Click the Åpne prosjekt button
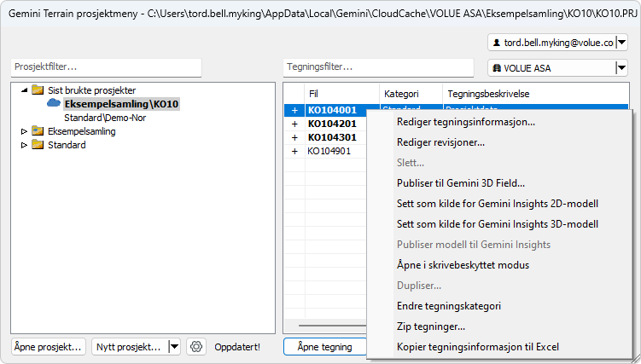The width and height of the screenshot is (641, 364). (x=49, y=347)
